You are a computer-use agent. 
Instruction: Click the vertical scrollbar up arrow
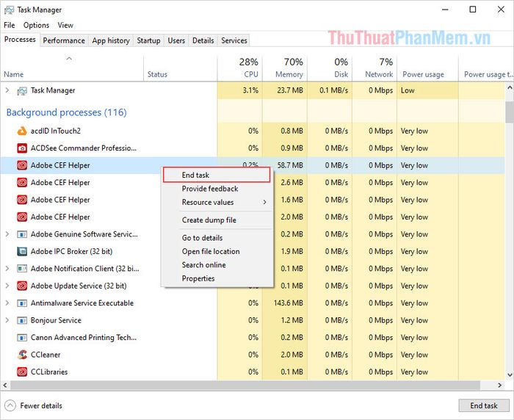coord(510,87)
